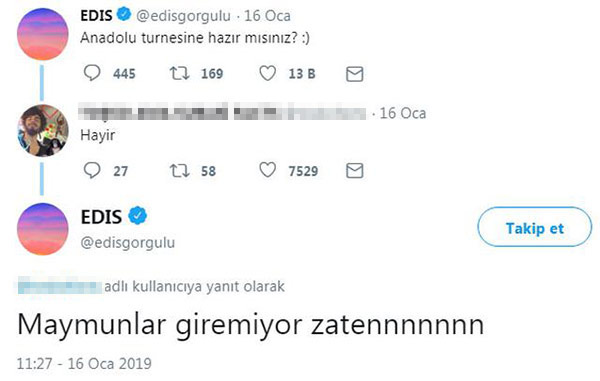Open EDIS profile avatar on top tweet
Image resolution: width=600 pixels, height=381 pixels.
42,34
